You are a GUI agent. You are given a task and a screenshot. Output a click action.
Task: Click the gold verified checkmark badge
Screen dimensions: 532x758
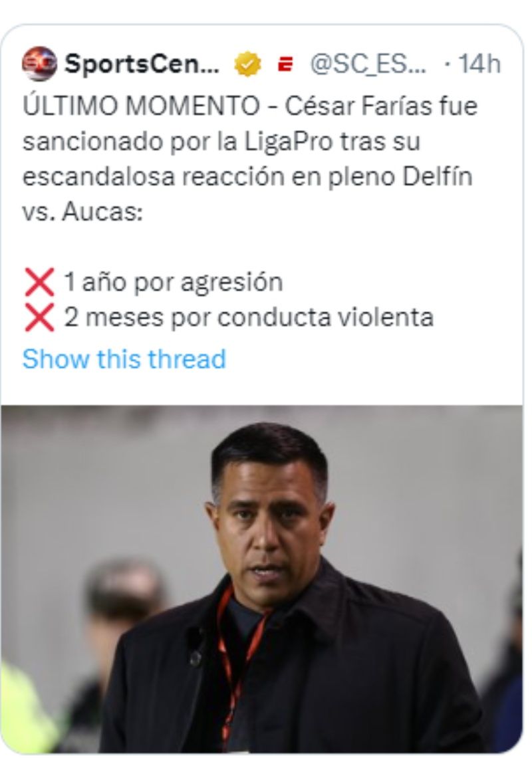tap(247, 64)
